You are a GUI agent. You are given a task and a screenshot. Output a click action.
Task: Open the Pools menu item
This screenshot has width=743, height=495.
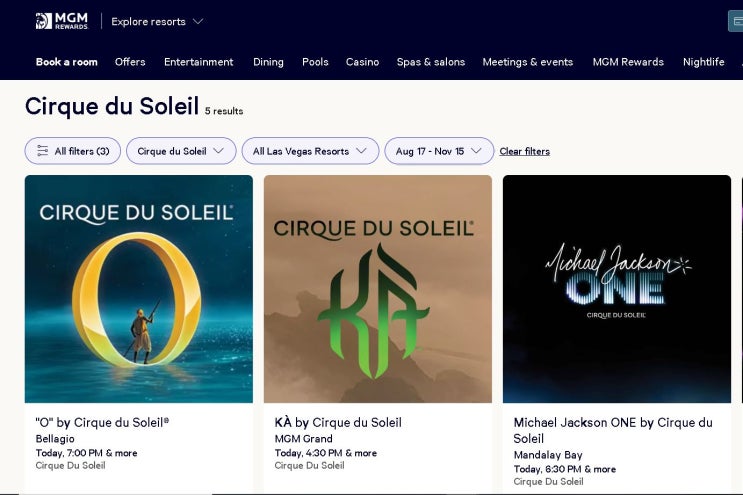315,62
